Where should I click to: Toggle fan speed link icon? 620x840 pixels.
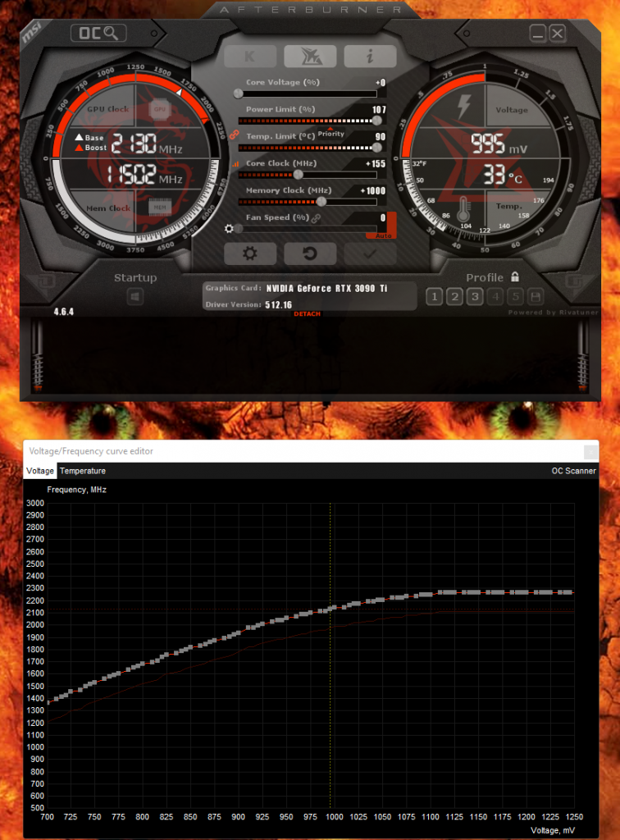pyautogui.click(x=316, y=218)
